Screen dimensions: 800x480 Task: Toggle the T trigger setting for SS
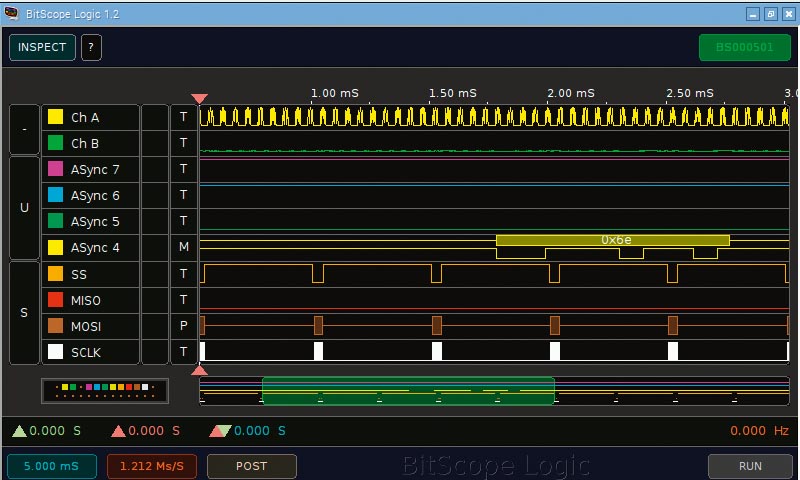tap(184, 274)
